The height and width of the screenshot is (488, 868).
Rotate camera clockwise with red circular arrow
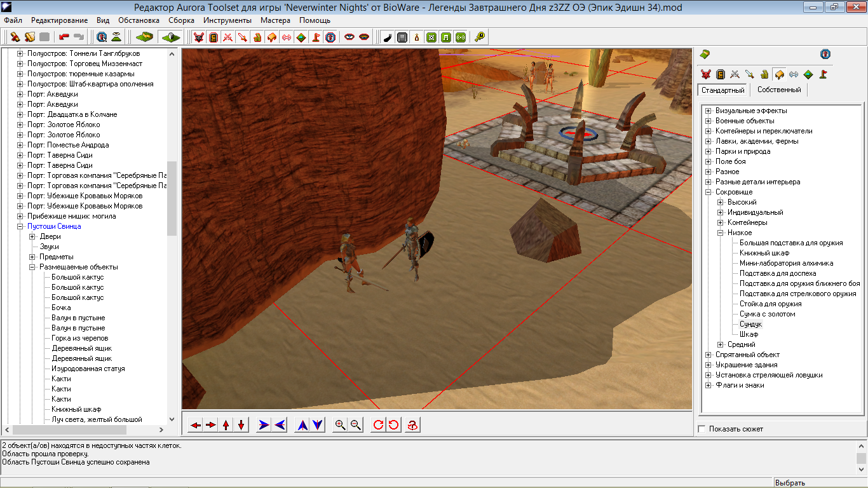379,425
